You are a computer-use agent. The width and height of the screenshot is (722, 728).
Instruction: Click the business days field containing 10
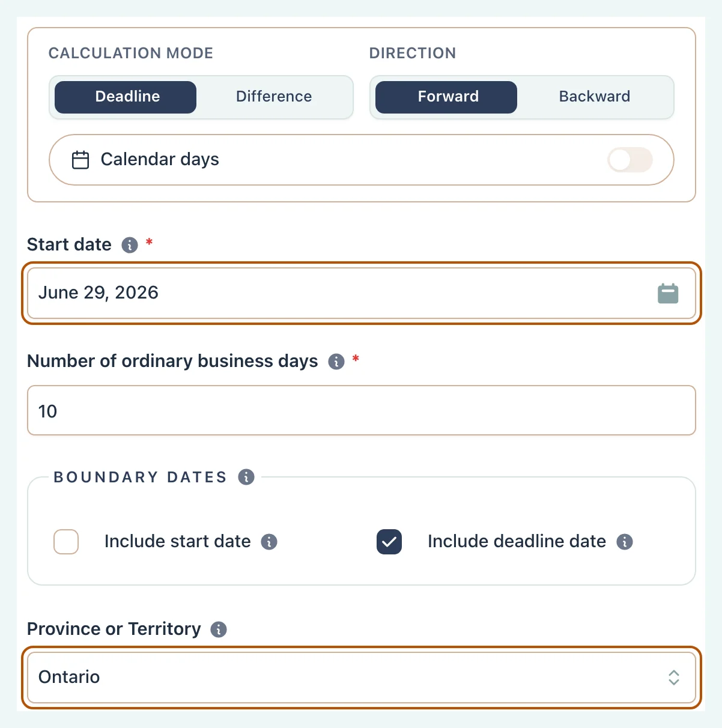tap(362, 410)
